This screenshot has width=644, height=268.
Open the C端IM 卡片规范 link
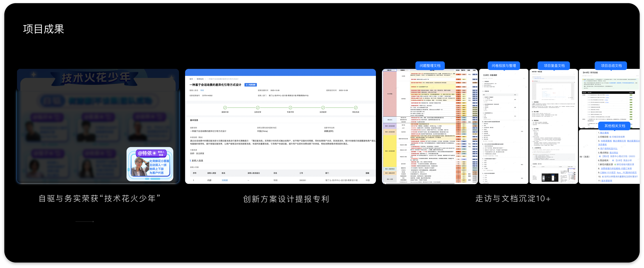pos(608,173)
